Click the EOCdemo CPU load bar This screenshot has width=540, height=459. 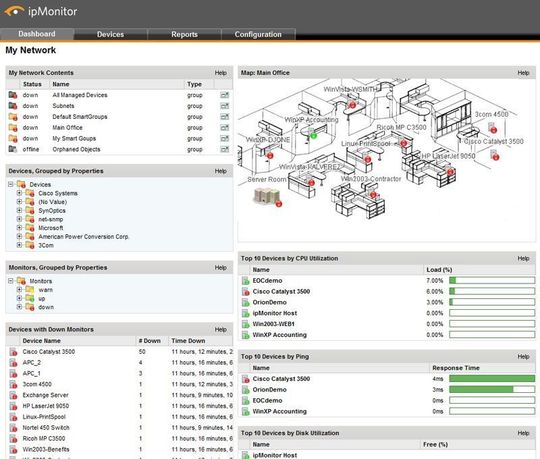point(492,281)
